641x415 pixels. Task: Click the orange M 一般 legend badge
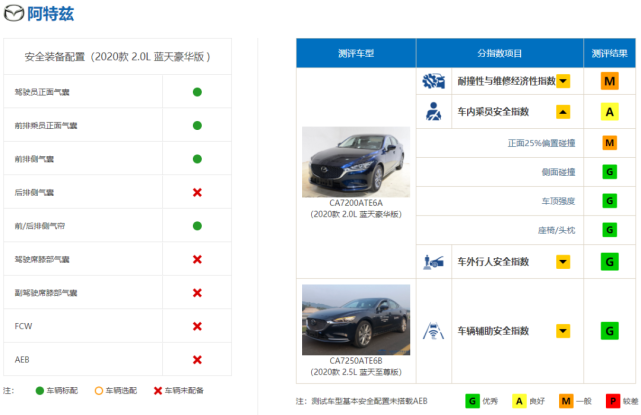pyautogui.click(x=566, y=401)
